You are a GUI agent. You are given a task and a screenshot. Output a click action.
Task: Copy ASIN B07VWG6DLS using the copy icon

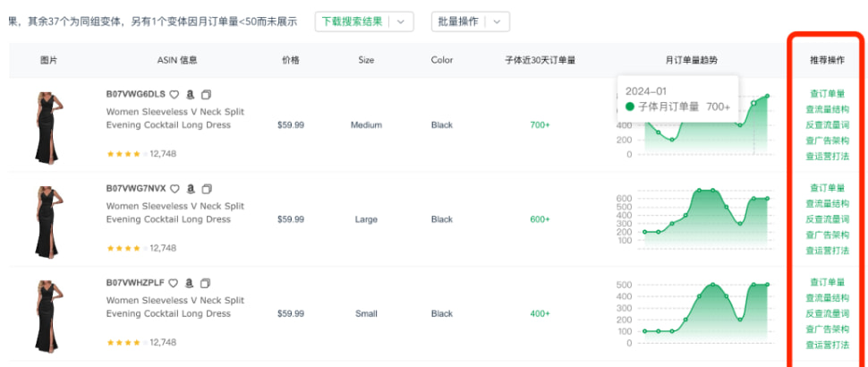coord(207,95)
